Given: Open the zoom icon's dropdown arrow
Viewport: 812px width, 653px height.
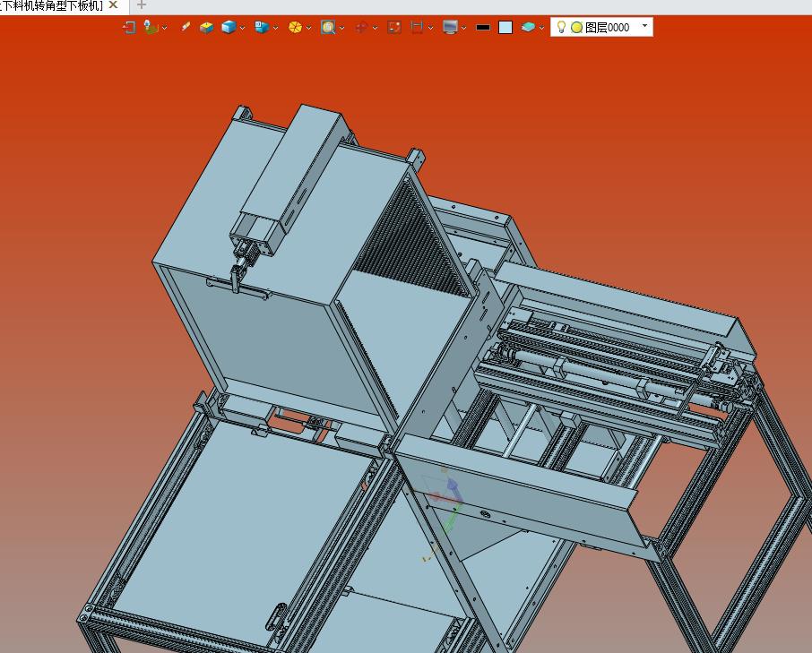Looking at the screenshot, I should coord(341,28).
